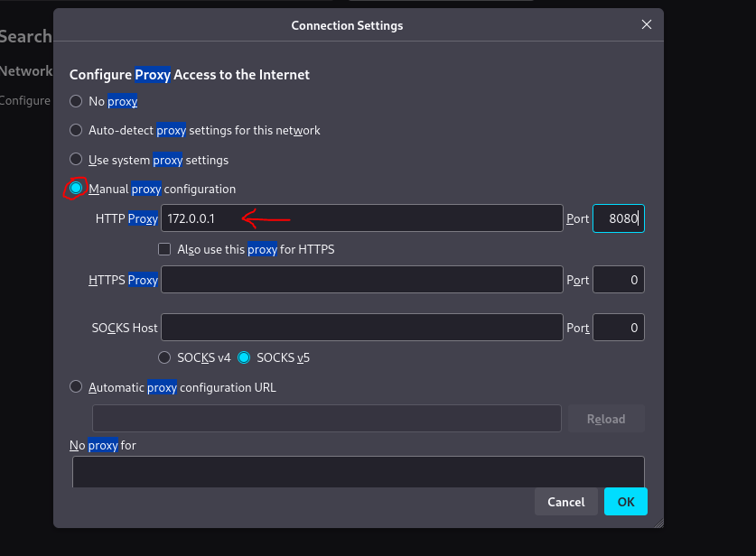Screen dimensions: 756x556
Task: Click the HTTPS Proxy address field
Action: (361, 280)
